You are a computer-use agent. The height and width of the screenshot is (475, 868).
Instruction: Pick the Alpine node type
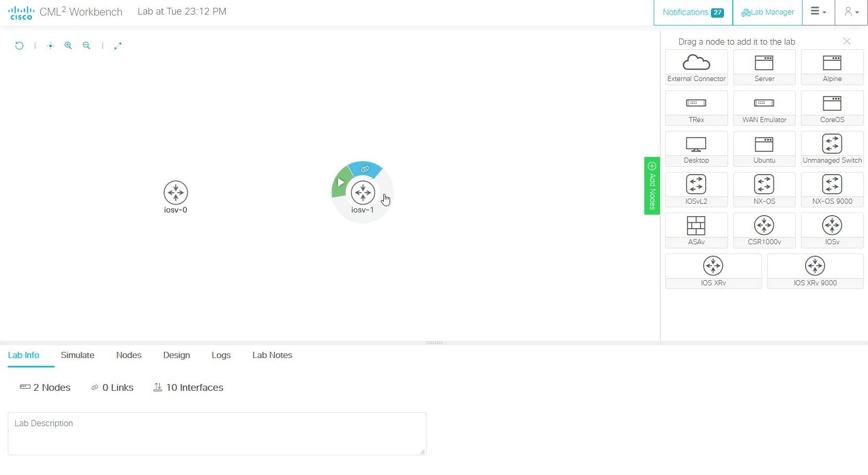(x=832, y=68)
